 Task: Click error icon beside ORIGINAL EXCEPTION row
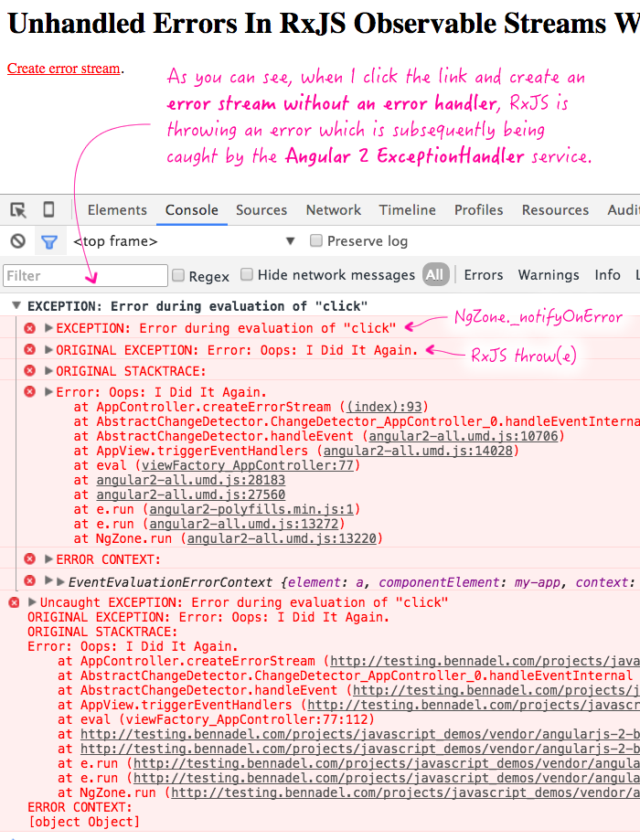(x=30, y=349)
